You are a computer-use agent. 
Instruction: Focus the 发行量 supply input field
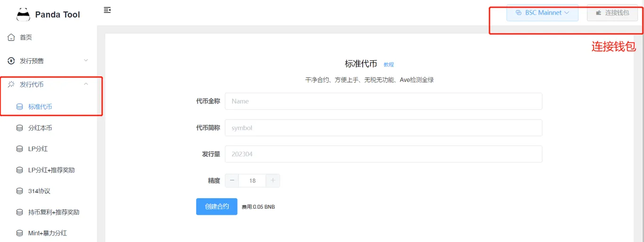(x=383, y=154)
